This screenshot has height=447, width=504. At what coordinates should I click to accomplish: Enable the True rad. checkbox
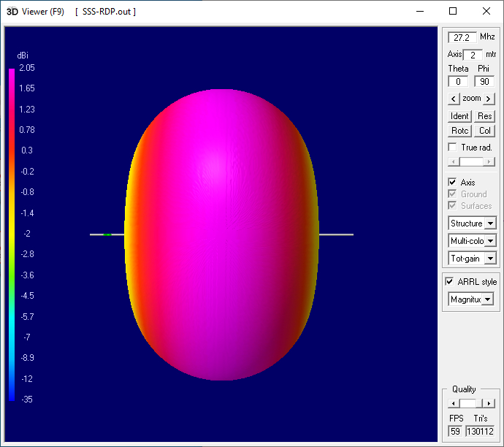pyautogui.click(x=453, y=148)
